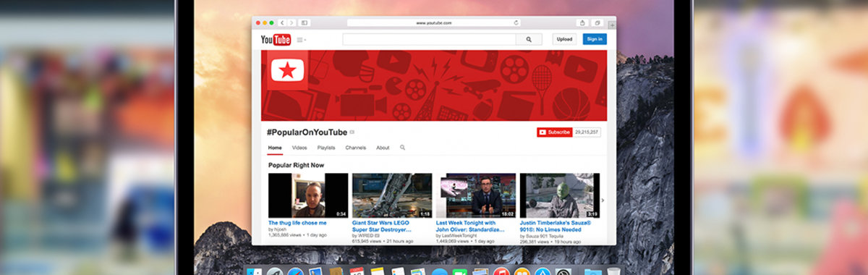
Task: Click the 1,449,069 views text
Action: tap(453, 241)
